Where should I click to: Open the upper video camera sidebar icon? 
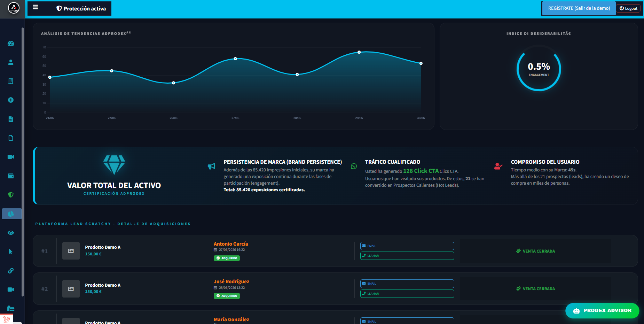pyautogui.click(x=11, y=157)
